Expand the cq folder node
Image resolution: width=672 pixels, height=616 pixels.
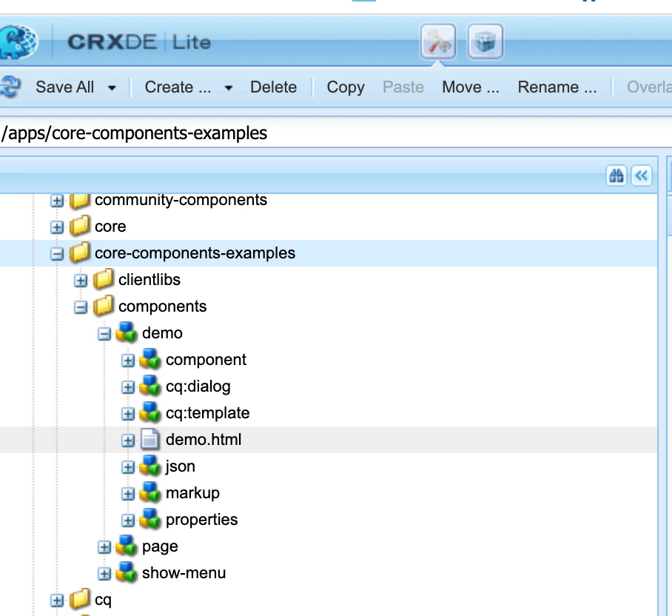(56, 600)
